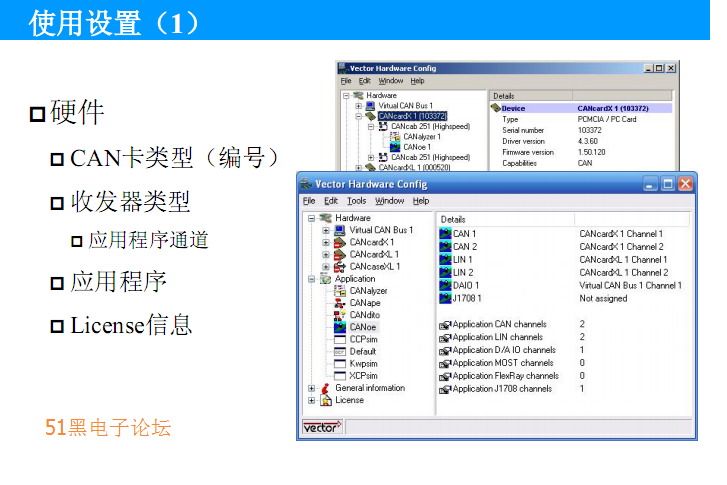Click the Vector logo in status bar
Viewport: 727px width, 485px height.
tap(322, 427)
